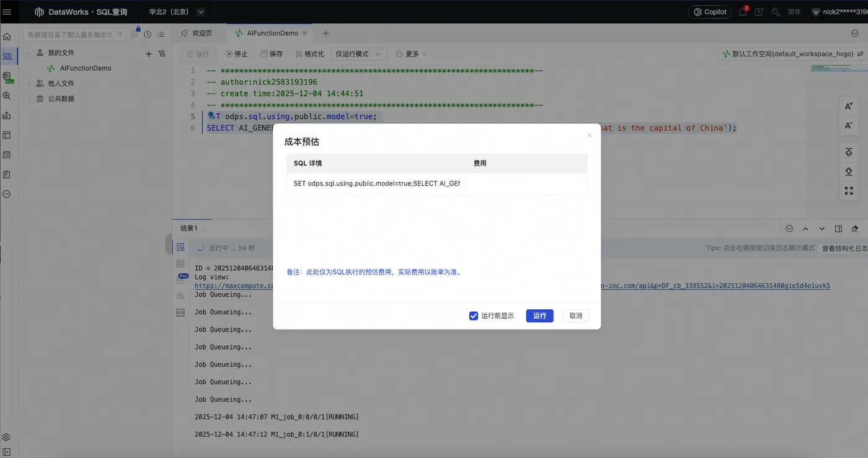Screen dimensions: 868x458
Task: Open the history clock icon
Action: pos(148,35)
